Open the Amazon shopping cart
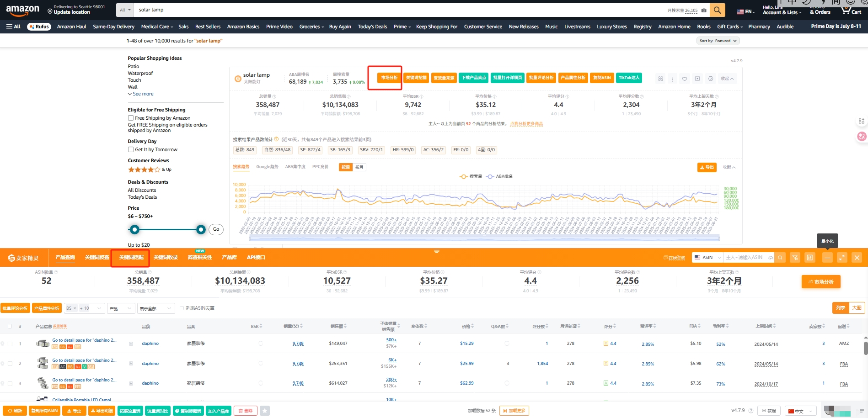The image size is (868, 418). (851, 10)
